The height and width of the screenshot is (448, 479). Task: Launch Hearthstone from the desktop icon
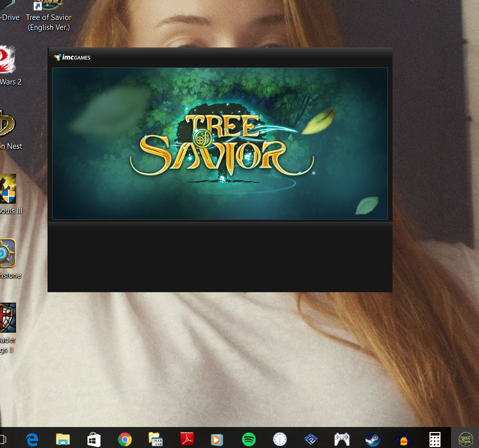coord(8,254)
